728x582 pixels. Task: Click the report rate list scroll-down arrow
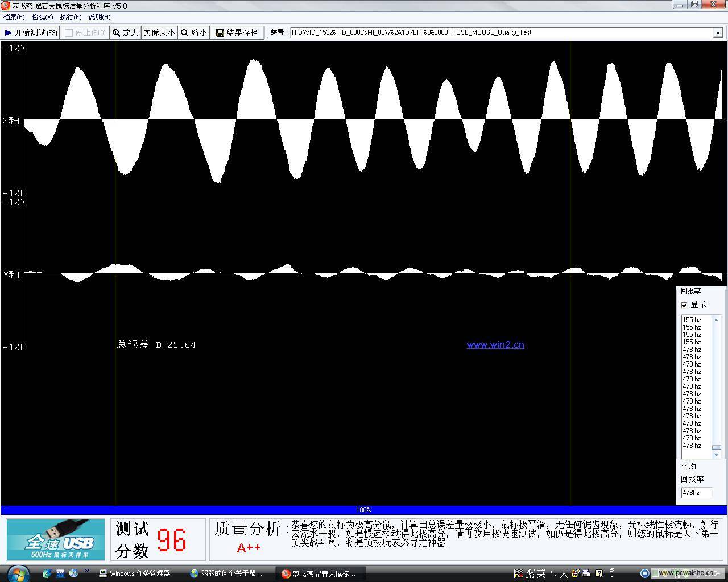[717, 455]
